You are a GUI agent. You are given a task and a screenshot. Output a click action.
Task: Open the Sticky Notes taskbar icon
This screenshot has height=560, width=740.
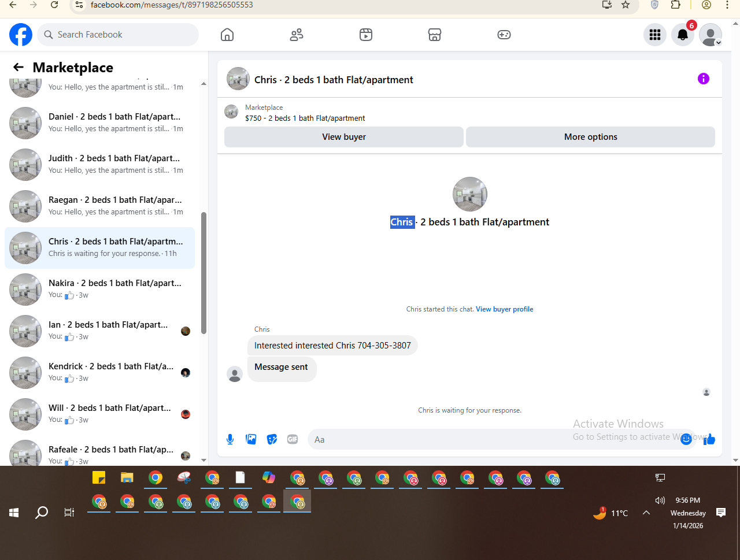99,478
